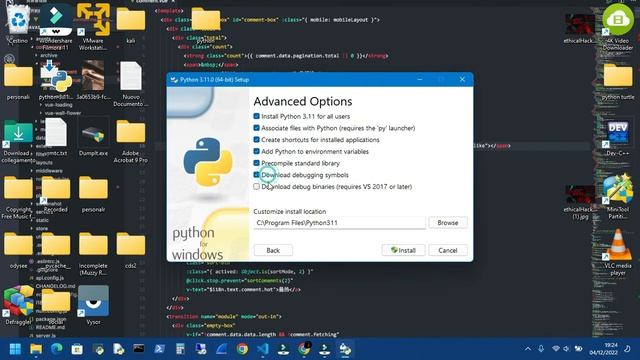
Task: Select VMware Workstation desktop icon
Action: click(93, 27)
